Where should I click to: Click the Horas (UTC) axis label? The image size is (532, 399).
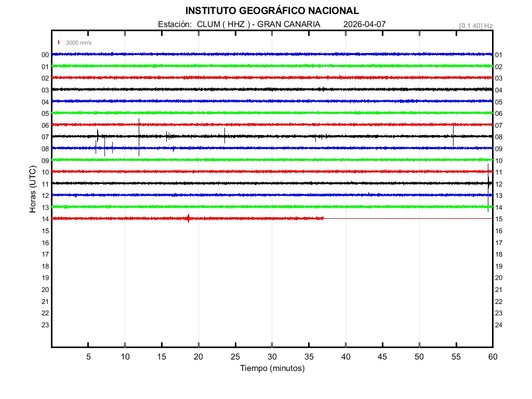[33, 189]
